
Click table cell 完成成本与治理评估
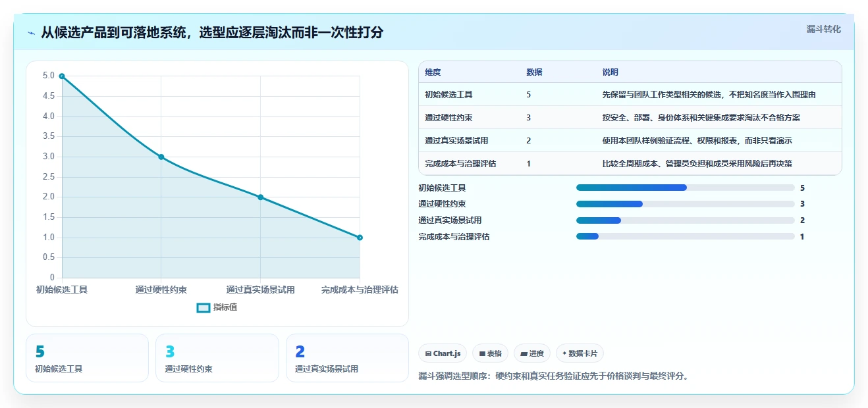[x=460, y=164]
